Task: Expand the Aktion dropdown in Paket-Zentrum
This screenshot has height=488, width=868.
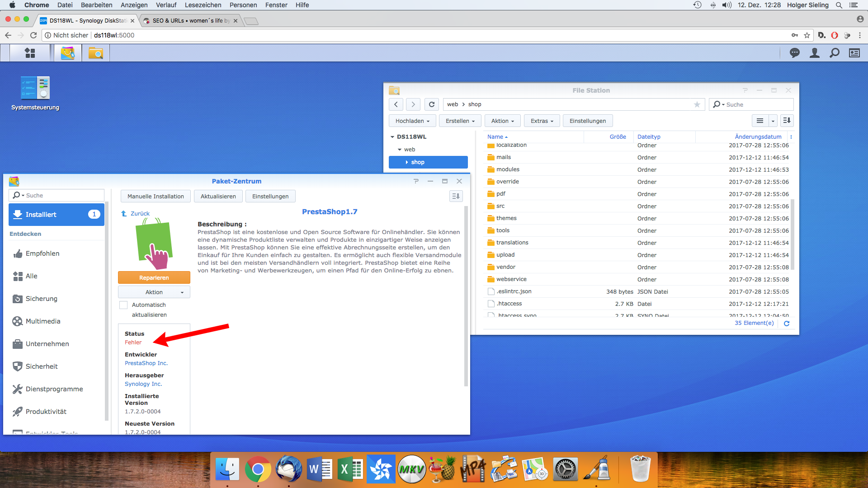Action: point(154,292)
